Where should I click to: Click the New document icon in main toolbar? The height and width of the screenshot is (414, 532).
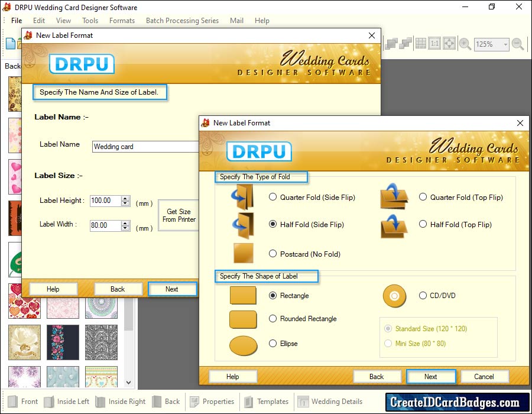click(x=11, y=43)
